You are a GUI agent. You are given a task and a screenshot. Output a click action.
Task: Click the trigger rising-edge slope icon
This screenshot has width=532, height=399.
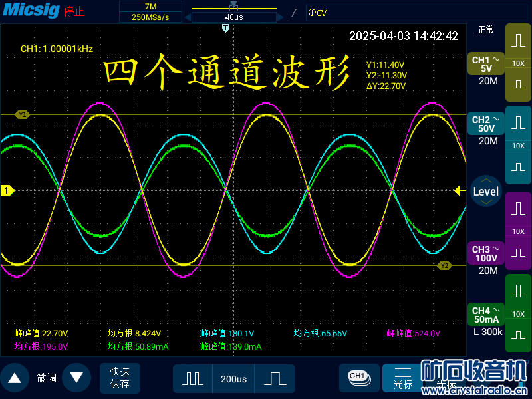pyautogui.click(x=294, y=13)
